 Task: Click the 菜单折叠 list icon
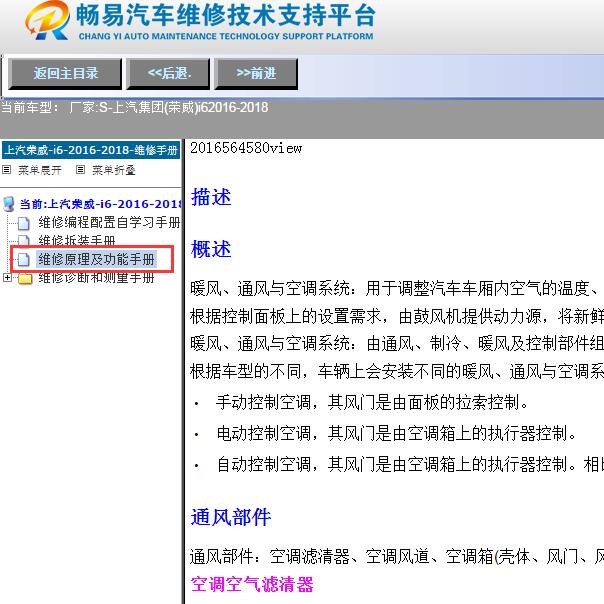[x=80, y=169]
